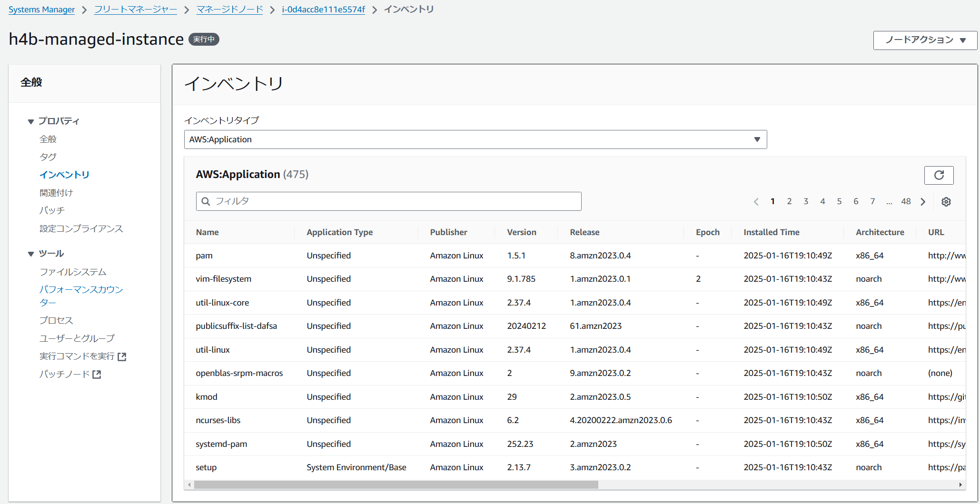Open the ノードアクション dropdown menu
The image size is (980, 504).
point(925,40)
